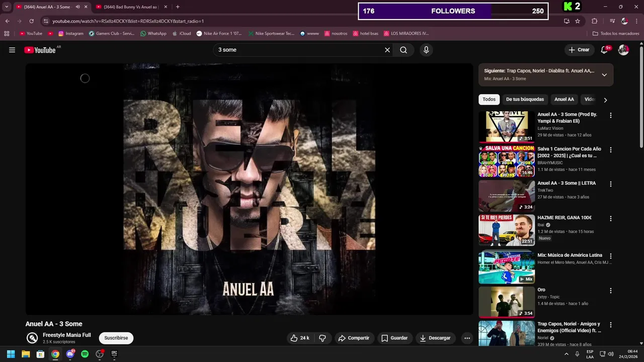Open YouTube notifications bell
Screen dimensions: 644x362
604,50
